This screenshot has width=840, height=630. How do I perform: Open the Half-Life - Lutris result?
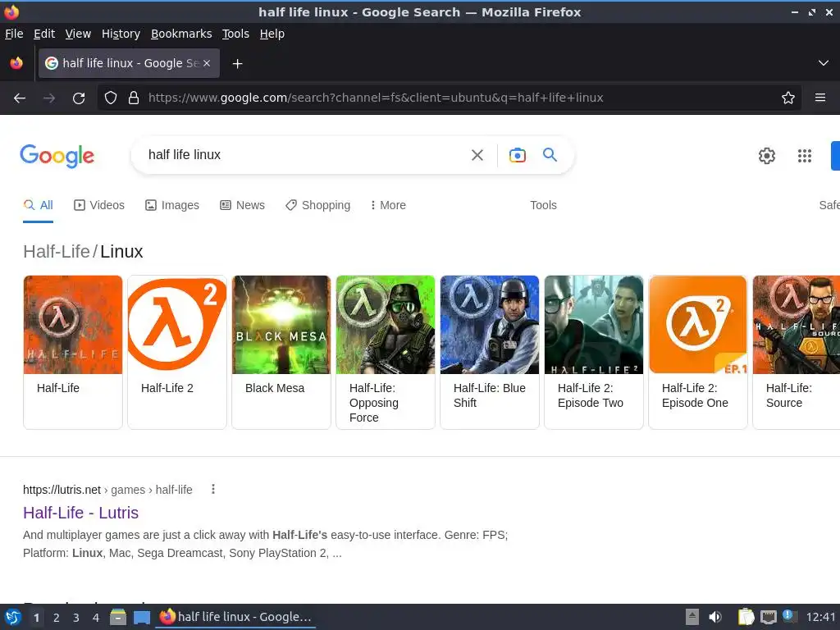(x=80, y=513)
